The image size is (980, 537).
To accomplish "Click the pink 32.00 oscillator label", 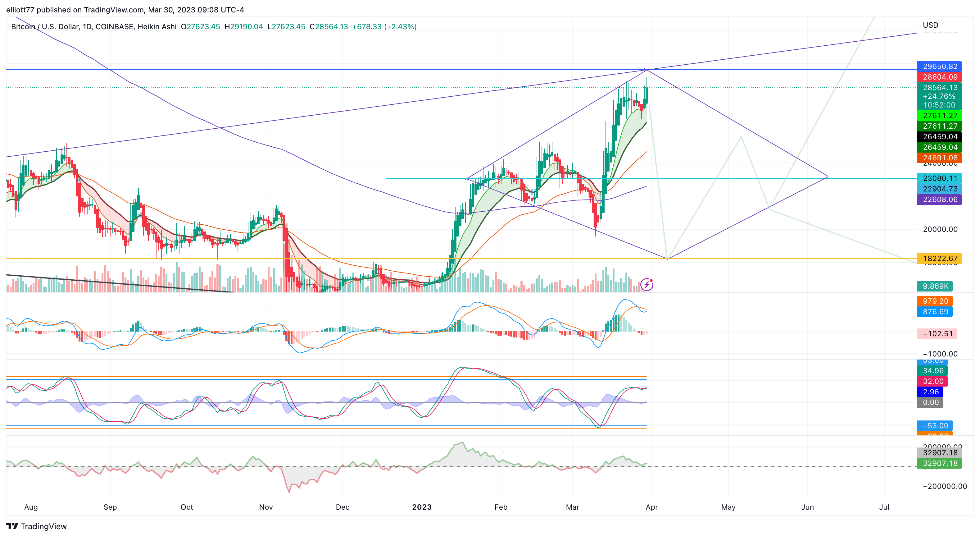I will (932, 382).
